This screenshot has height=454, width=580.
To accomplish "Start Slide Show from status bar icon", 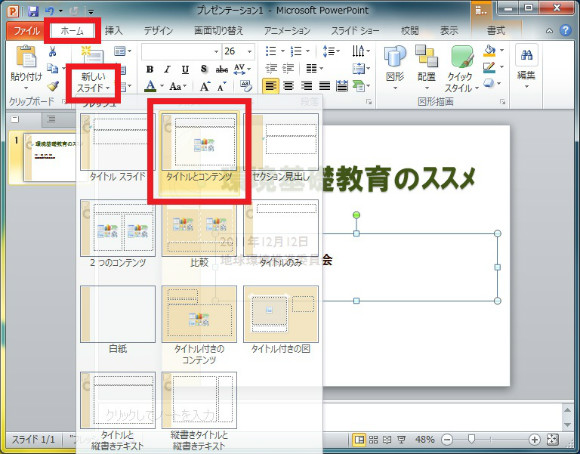I will (x=401, y=440).
